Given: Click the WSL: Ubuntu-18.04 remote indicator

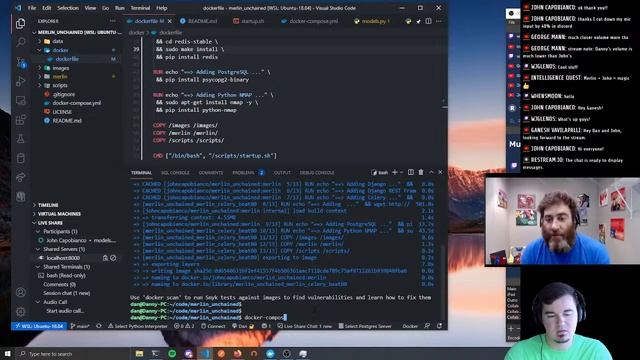Looking at the screenshot, I should point(39,326).
